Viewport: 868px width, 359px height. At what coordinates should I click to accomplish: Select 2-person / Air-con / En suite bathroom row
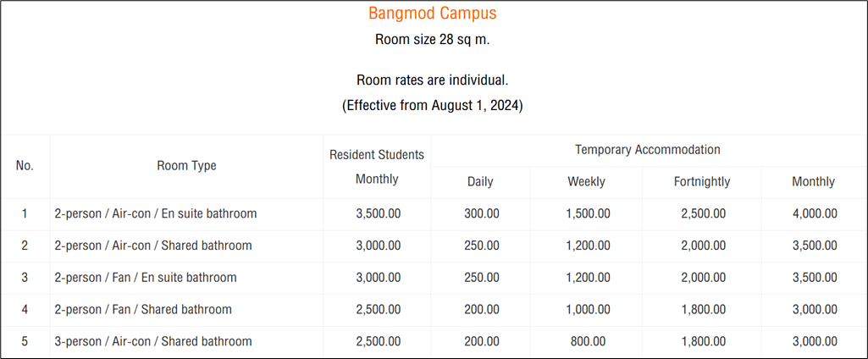point(155,214)
